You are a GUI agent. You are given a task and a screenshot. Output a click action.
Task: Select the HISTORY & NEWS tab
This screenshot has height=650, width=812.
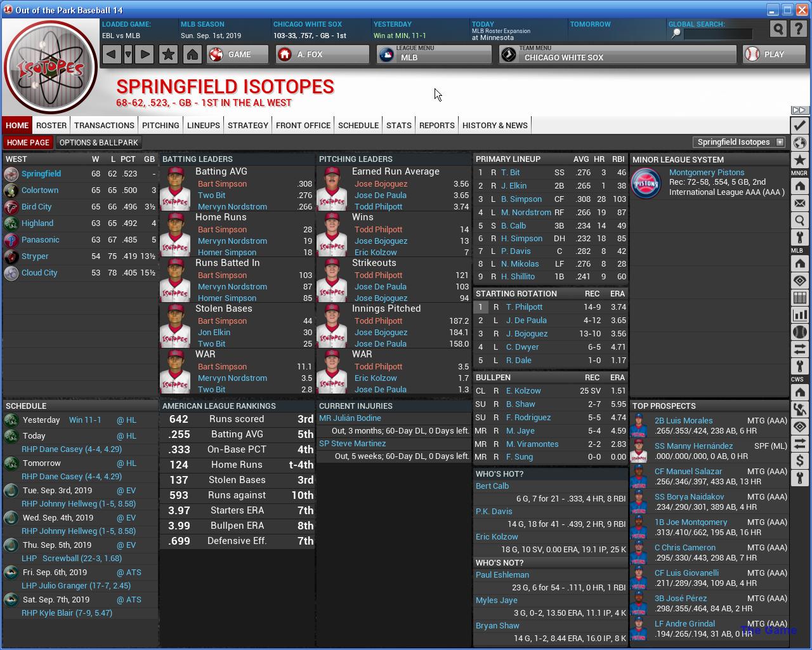click(495, 125)
